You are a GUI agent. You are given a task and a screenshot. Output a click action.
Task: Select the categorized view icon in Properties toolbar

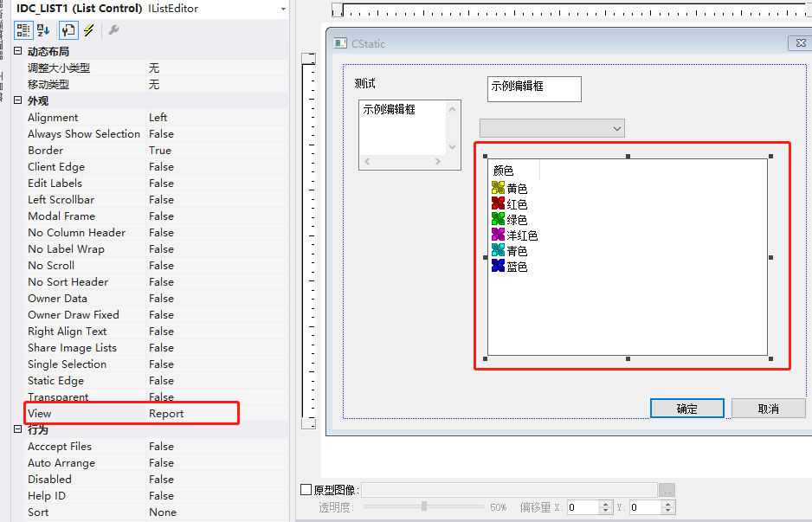click(x=23, y=30)
